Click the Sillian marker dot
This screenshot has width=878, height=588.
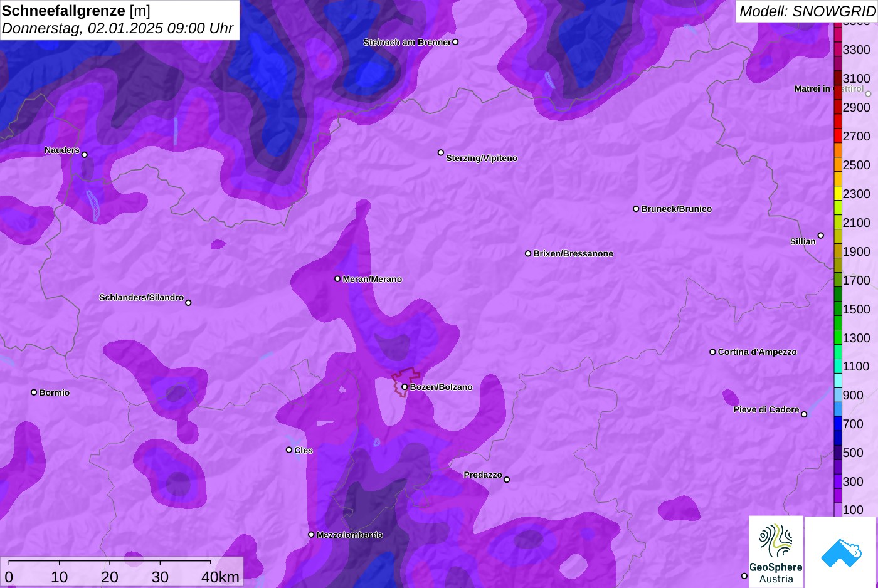(821, 236)
